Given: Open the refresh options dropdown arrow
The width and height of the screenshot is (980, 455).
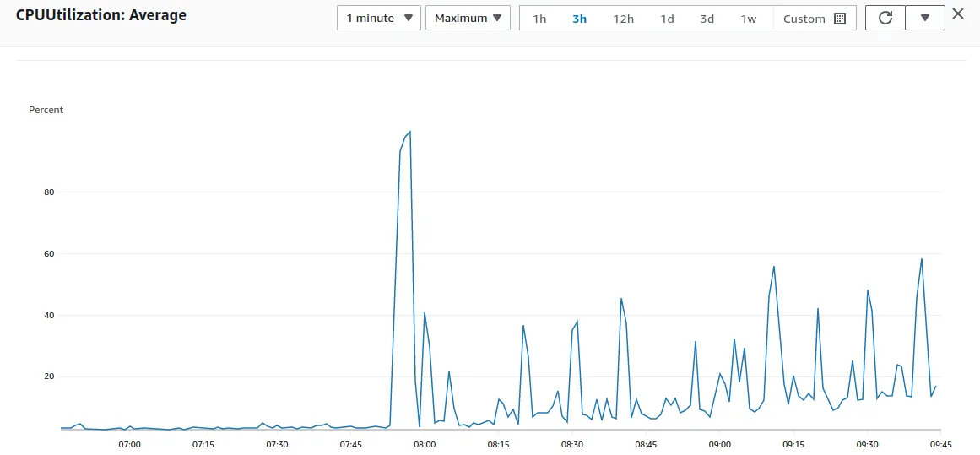Looking at the screenshot, I should [x=924, y=18].
